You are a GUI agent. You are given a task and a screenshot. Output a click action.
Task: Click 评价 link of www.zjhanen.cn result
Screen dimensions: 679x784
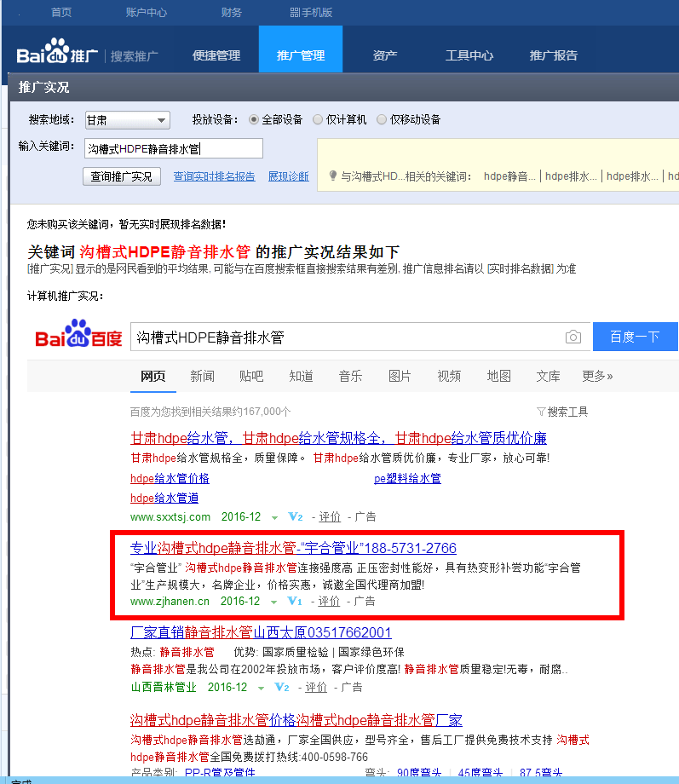[329, 601]
